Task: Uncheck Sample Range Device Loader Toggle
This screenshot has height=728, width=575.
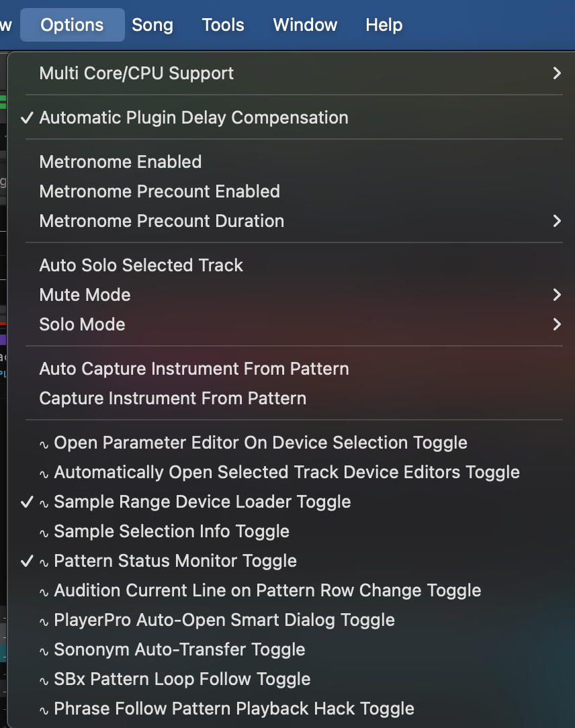Action: (202, 502)
